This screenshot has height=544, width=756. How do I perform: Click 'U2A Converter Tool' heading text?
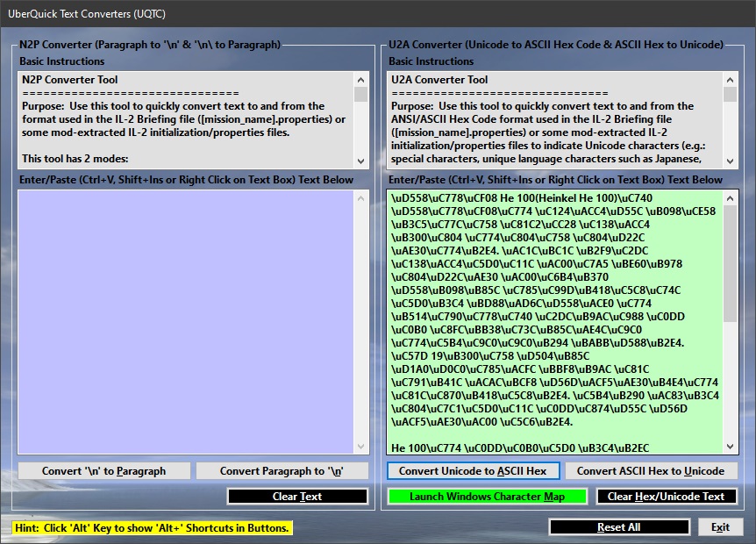coord(439,80)
